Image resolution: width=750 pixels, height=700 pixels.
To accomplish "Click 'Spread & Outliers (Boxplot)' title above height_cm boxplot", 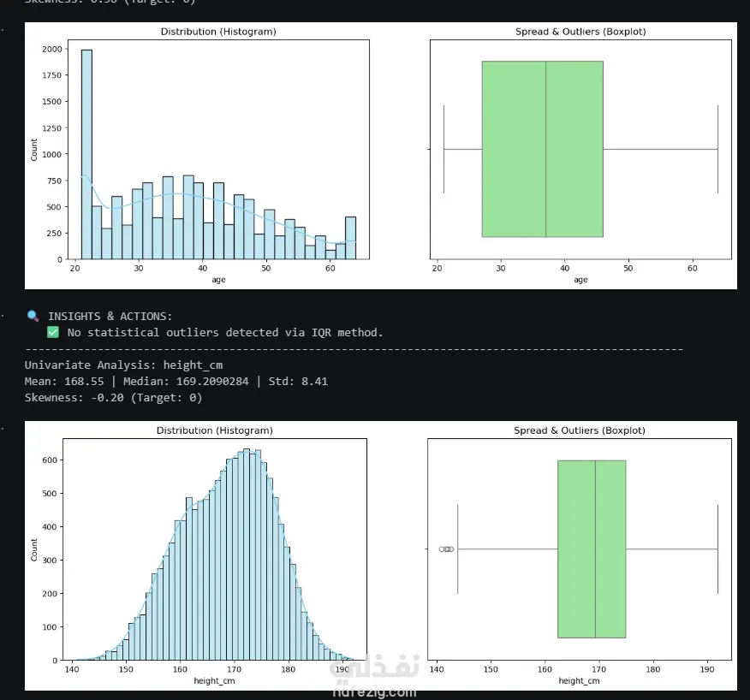I will pos(580,430).
